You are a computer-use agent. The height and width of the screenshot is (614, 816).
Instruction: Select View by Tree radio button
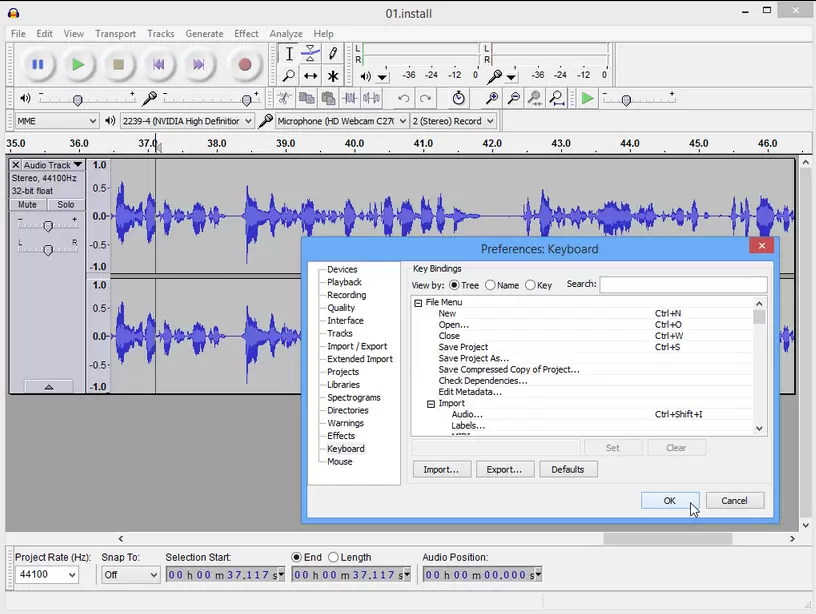pos(454,285)
